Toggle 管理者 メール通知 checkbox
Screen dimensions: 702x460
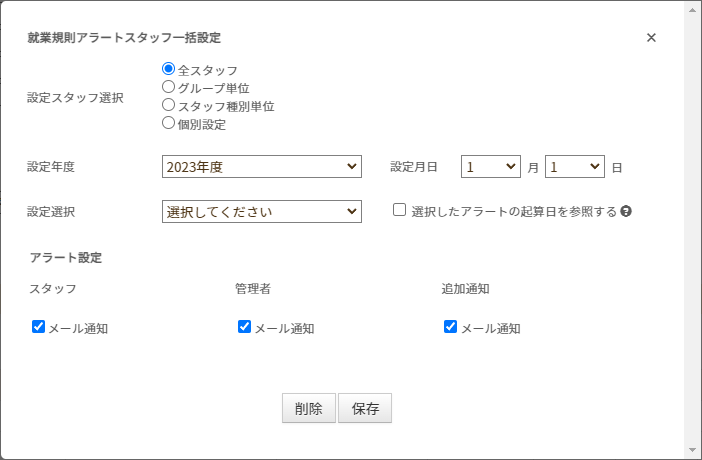click(x=244, y=327)
